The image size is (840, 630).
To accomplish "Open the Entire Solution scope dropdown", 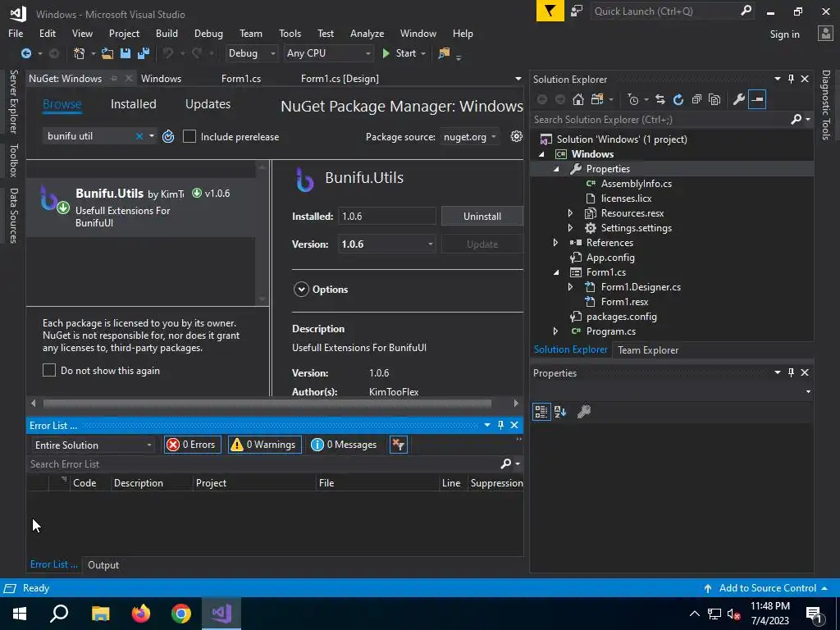I will click(93, 445).
